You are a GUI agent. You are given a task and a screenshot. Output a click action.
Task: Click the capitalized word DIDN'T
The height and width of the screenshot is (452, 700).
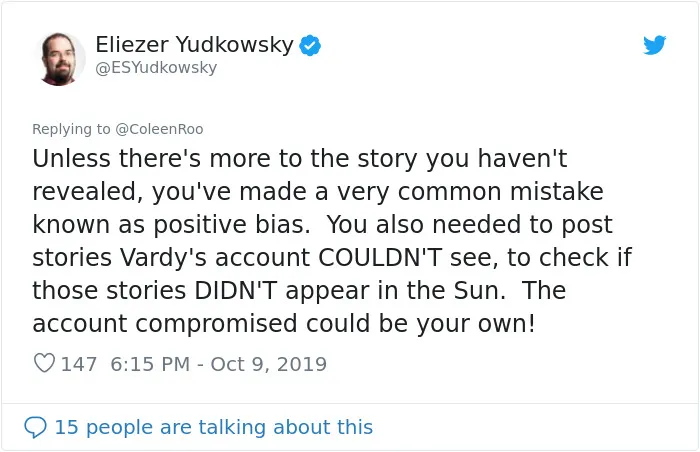point(236,290)
